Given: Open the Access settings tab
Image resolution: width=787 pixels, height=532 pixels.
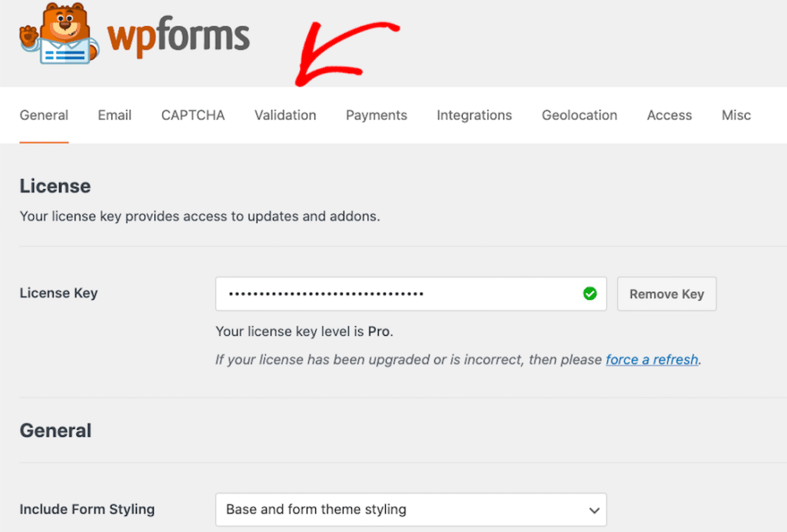Looking at the screenshot, I should [x=669, y=115].
